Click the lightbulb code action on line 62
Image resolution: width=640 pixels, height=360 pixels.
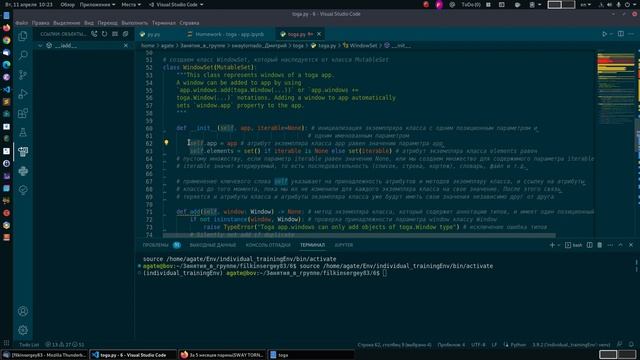pos(166,143)
